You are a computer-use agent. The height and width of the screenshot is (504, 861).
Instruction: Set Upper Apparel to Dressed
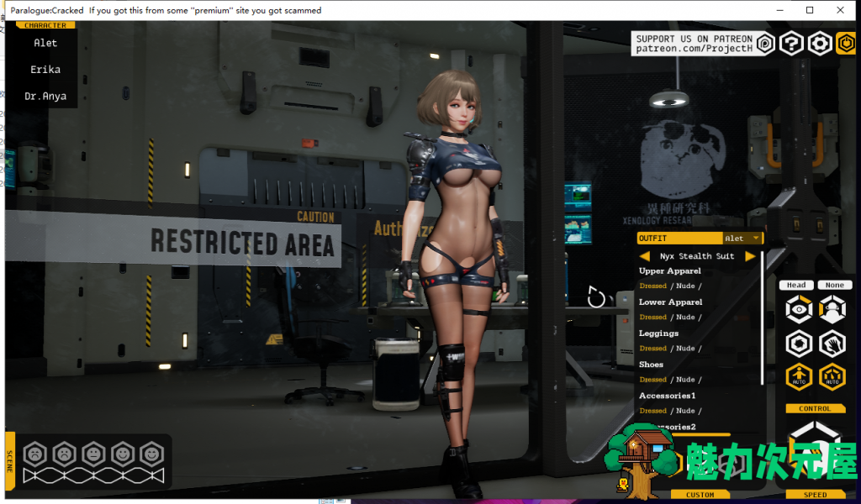point(652,286)
